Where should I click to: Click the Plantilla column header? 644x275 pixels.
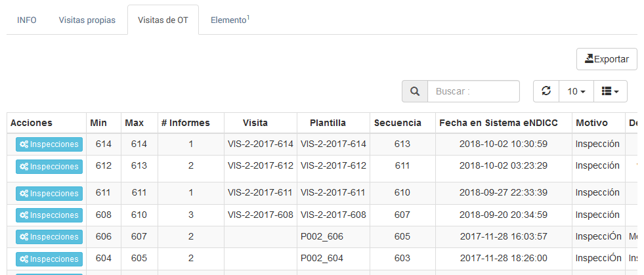[x=328, y=123]
